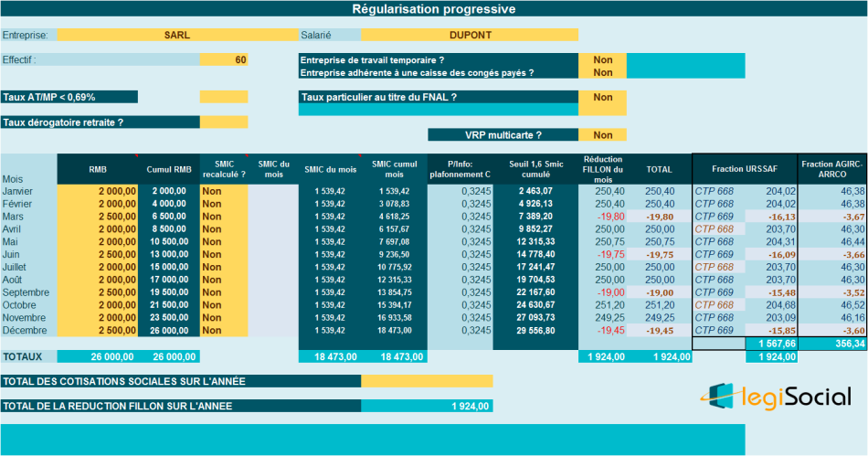
Task: Change the SMIC recalculé value for Mars
Action: [224, 217]
